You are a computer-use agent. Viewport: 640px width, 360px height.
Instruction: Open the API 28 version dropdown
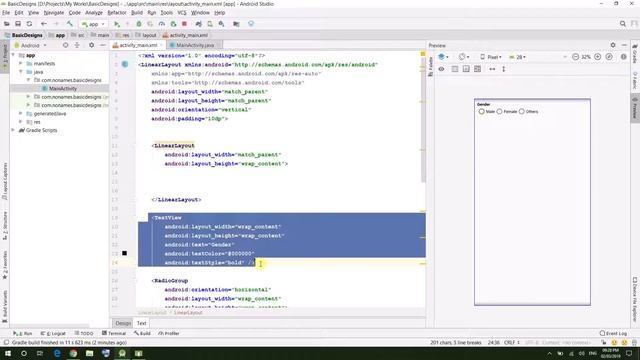point(518,57)
